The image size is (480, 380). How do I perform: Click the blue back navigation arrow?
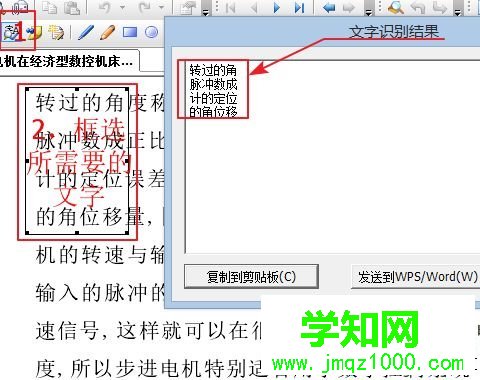(x=329, y=7)
